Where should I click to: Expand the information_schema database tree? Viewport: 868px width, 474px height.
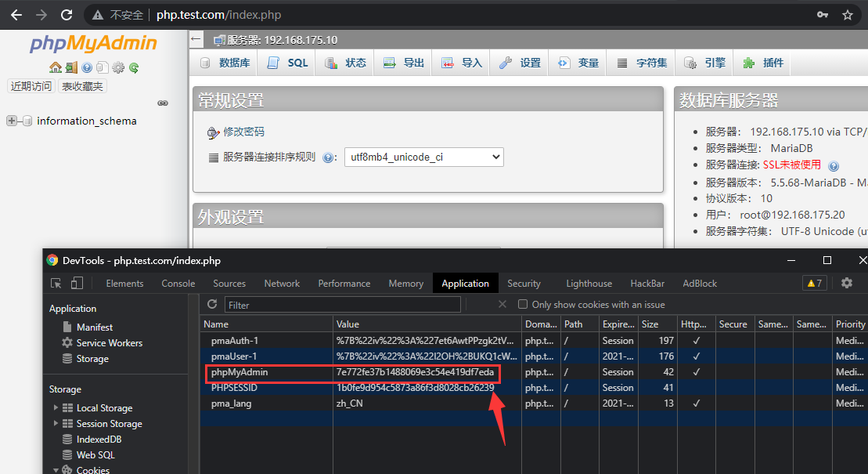[12, 121]
